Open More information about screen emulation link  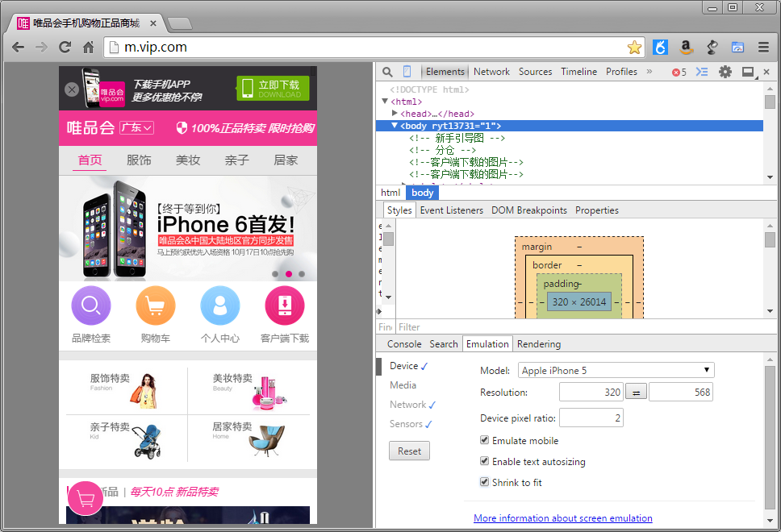point(563,518)
